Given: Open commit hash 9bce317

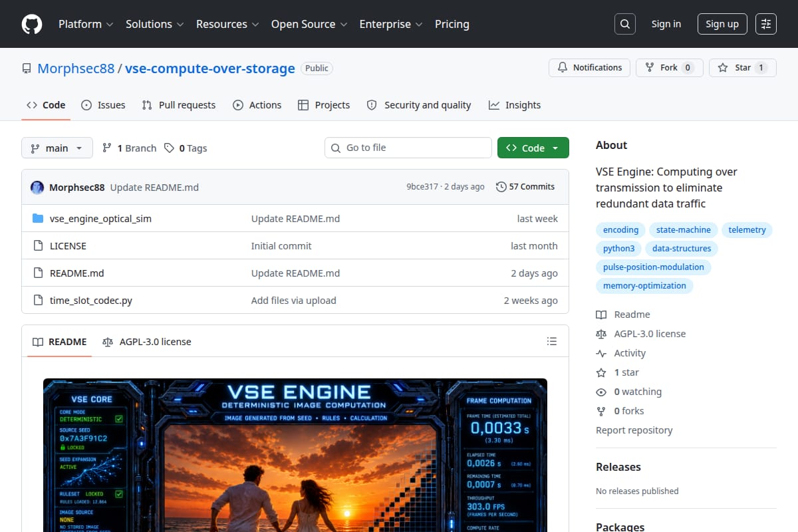Looking at the screenshot, I should [x=422, y=187].
